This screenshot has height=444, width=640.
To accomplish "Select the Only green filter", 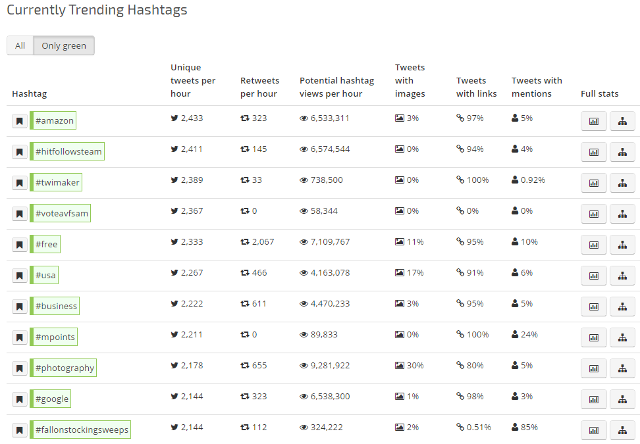I will tap(63, 45).
